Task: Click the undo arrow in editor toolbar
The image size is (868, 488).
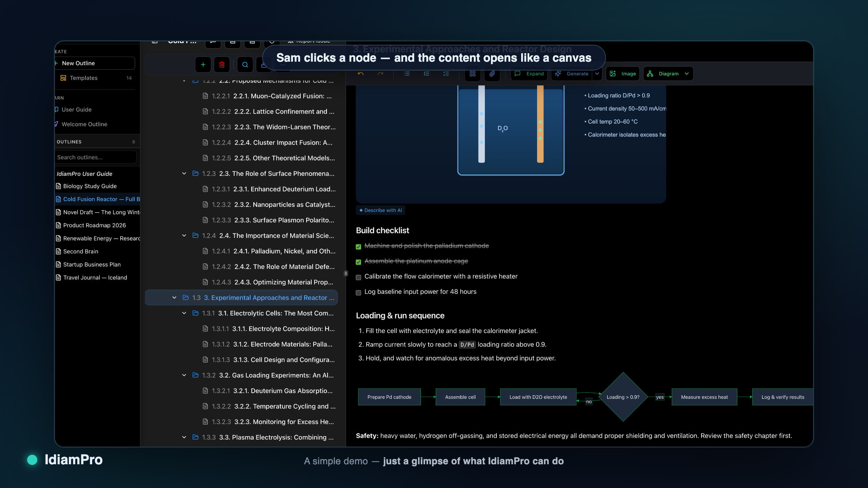Action: tap(361, 74)
